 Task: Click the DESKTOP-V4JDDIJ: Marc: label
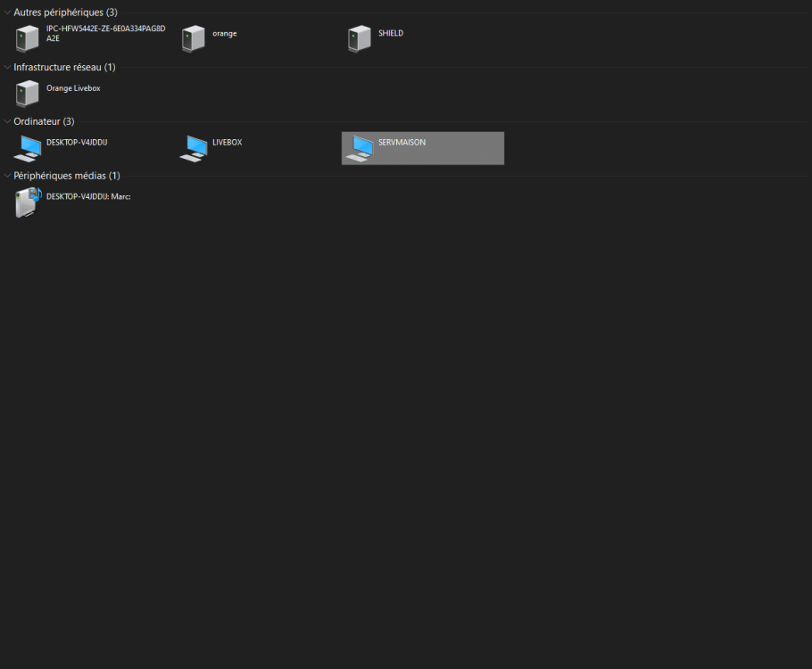tap(88, 197)
